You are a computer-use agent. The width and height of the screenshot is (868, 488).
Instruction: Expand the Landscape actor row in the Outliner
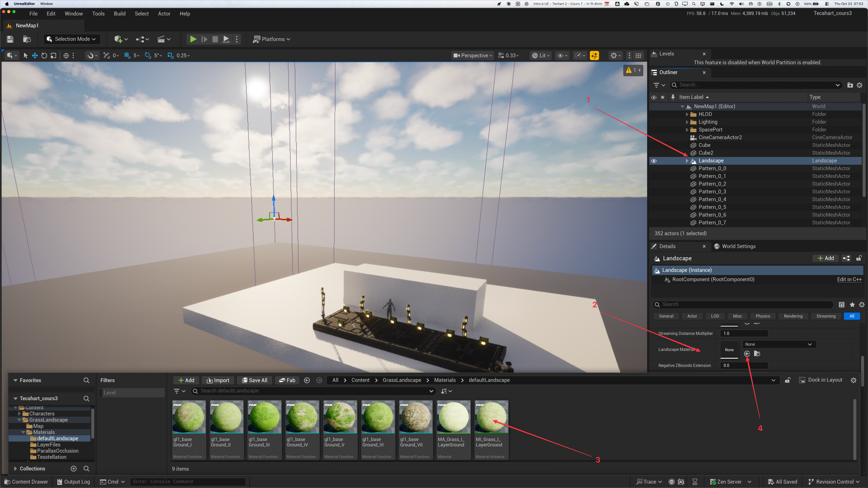click(687, 161)
